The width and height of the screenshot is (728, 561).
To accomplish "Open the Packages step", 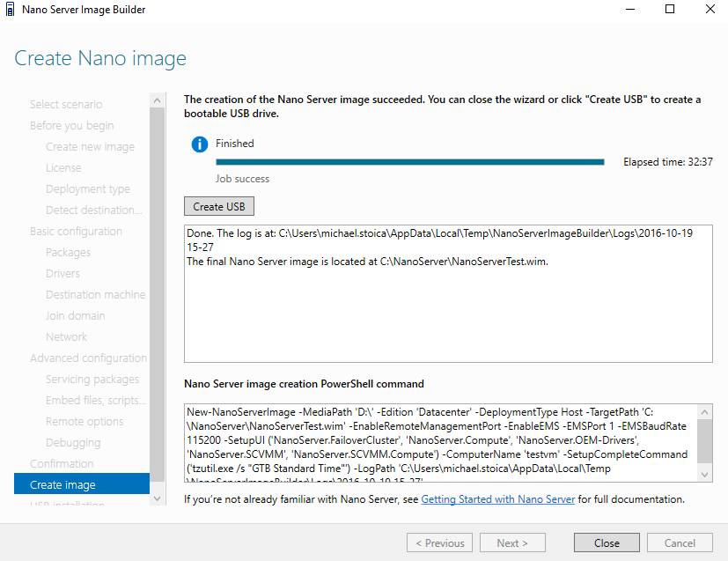I will [x=68, y=253].
